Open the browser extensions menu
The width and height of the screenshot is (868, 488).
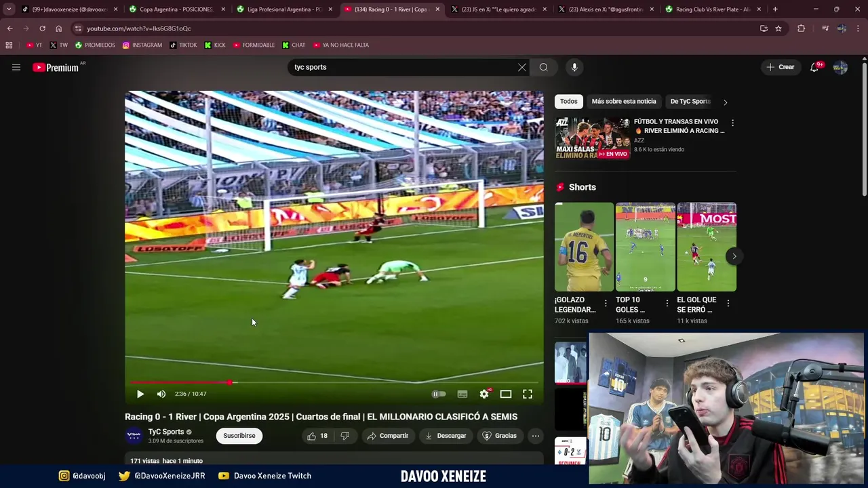801,28
